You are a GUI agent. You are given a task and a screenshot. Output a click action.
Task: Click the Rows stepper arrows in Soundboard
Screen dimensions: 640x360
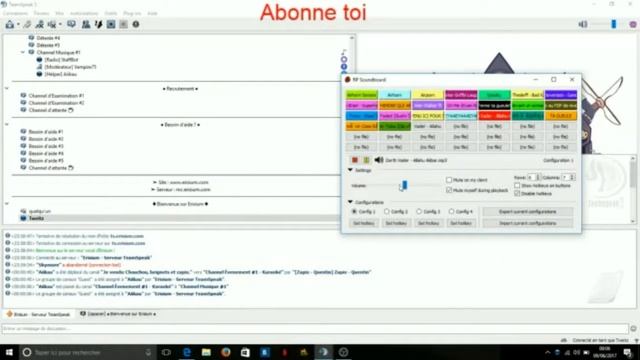point(538,178)
